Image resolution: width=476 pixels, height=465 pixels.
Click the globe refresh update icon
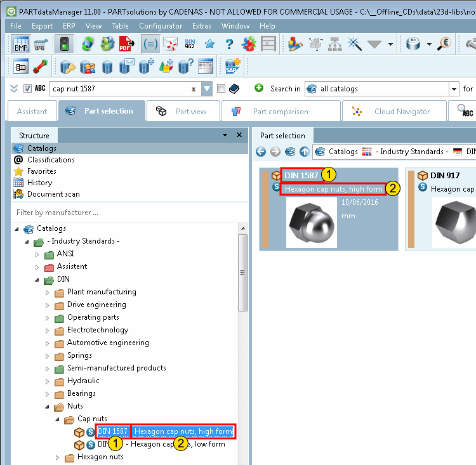click(x=88, y=44)
